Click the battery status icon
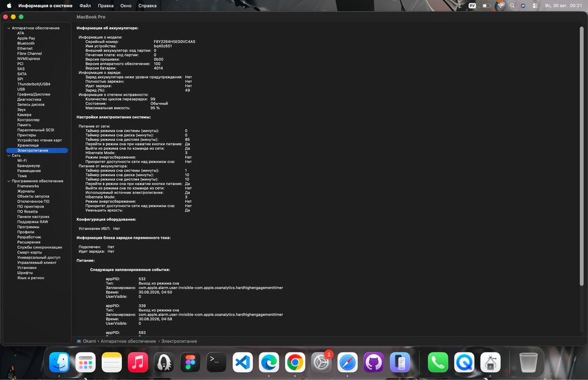This screenshot has width=588, height=380. pyautogui.click(x=486, y=6)
